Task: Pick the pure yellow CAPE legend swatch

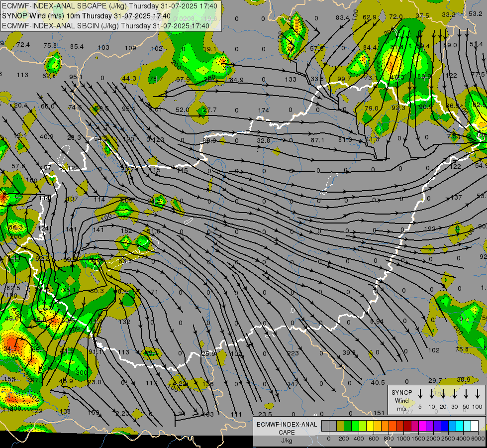Action: pos(370,426)
